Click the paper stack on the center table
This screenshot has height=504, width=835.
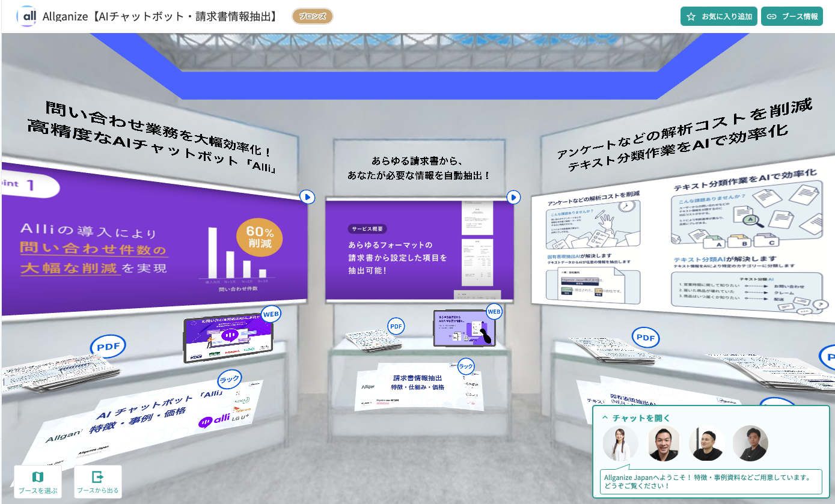click(374, 341)
